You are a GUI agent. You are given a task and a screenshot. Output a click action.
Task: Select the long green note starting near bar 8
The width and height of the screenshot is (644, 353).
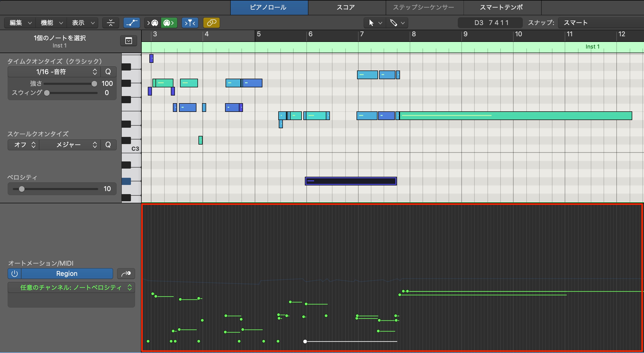coord(516,116)
